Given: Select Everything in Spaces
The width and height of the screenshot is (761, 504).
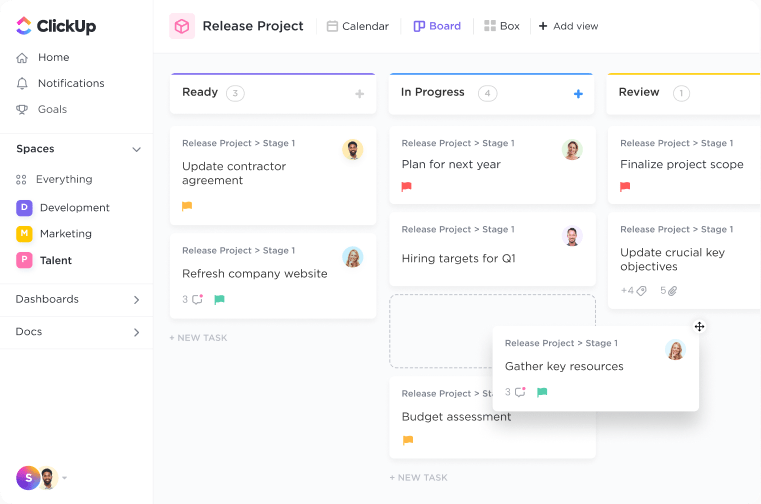Looking at the screenshot, I should tap(64, 179).
